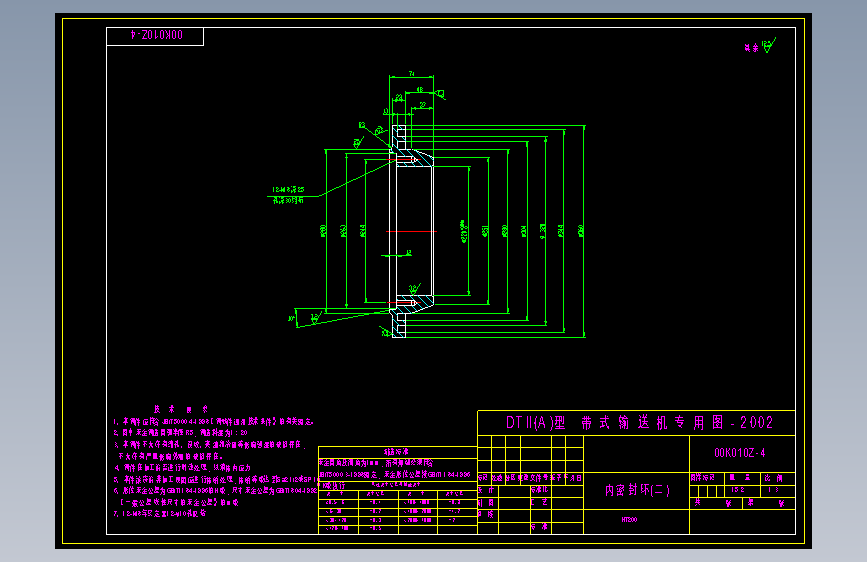This screenshot has width=867, height=562.
Task: Click the "48" horizontal dimension
Action: [420, 89]
